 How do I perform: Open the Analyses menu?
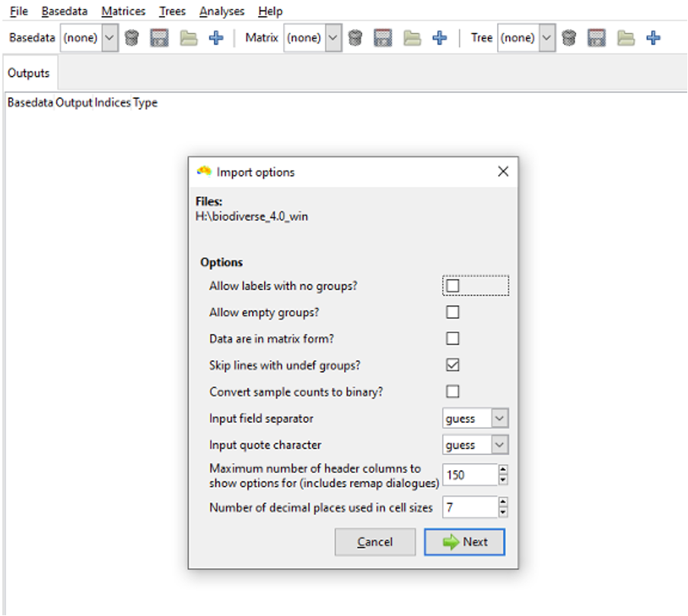tap(221, 11)
